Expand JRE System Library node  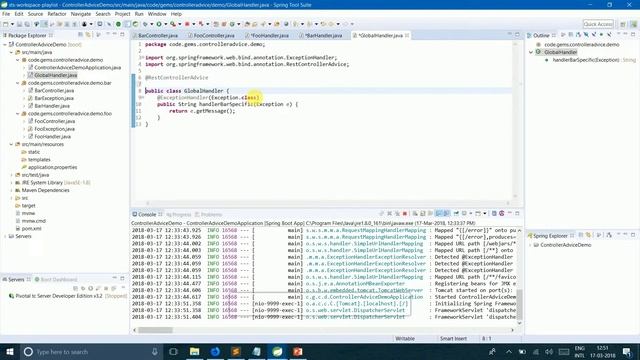pos(11,182)
